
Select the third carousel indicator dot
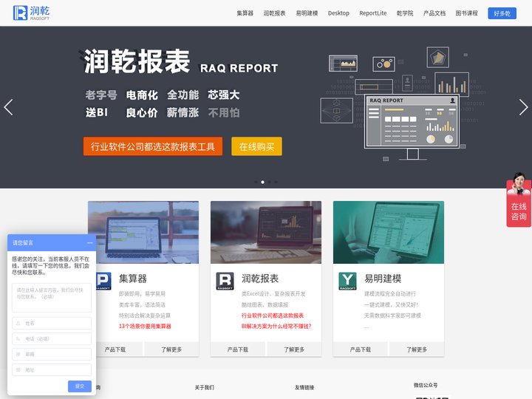coord(270,183)
